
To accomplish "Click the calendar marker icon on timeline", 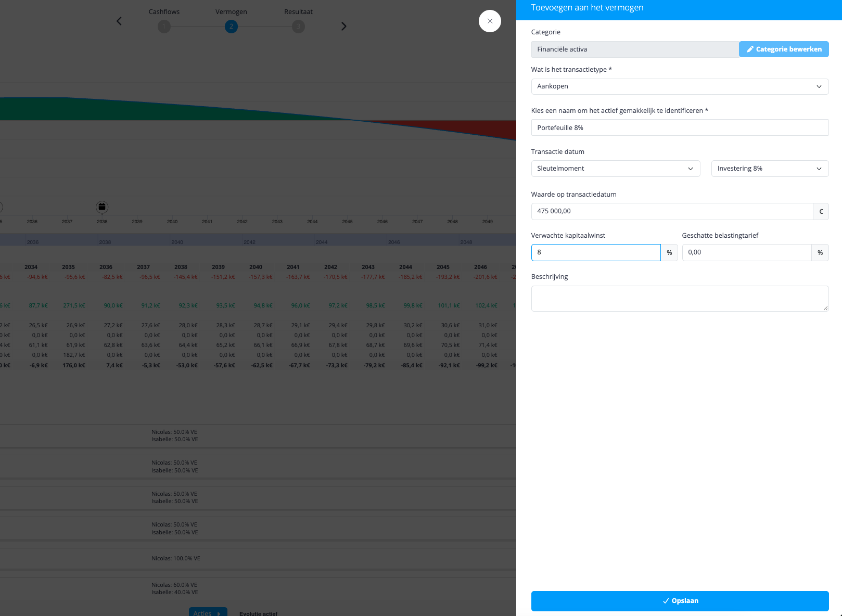I will pos(102,207).
